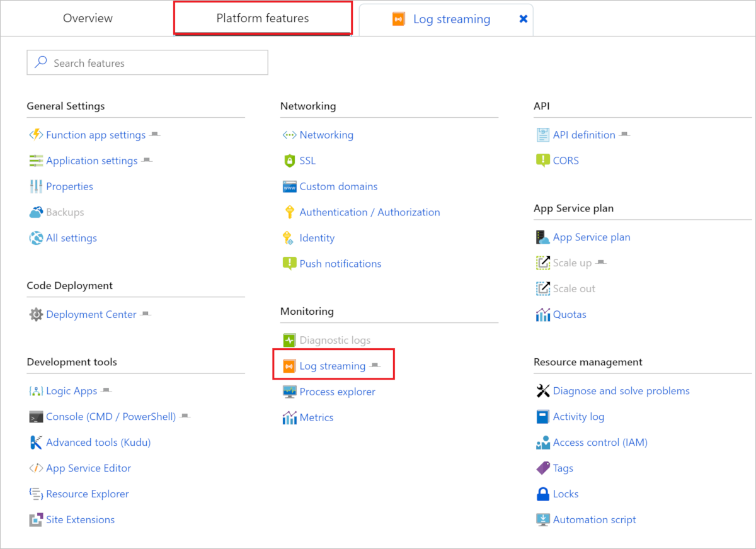This screenshot has height=549, width=756.
Task: Click the Custom domains www icon
Action: [290, 186]
